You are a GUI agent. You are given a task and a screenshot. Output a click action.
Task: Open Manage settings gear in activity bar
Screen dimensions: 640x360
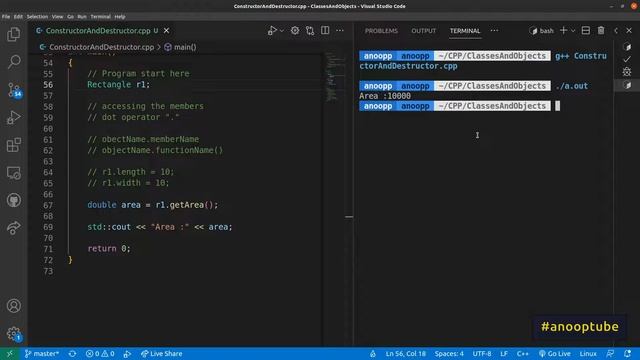click(13, 333)
